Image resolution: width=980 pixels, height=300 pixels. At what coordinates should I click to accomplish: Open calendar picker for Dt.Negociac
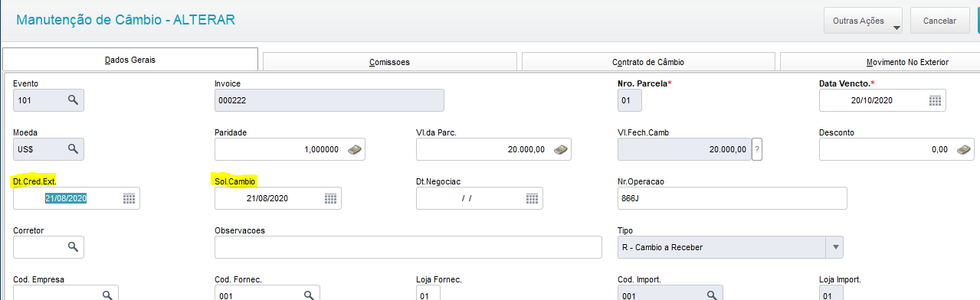click(x=532, y=198)
